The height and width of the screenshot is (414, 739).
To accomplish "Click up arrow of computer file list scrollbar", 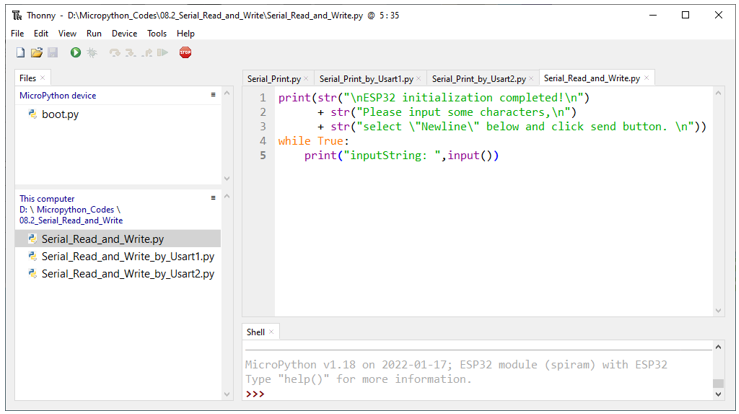I will pos(227,196).
